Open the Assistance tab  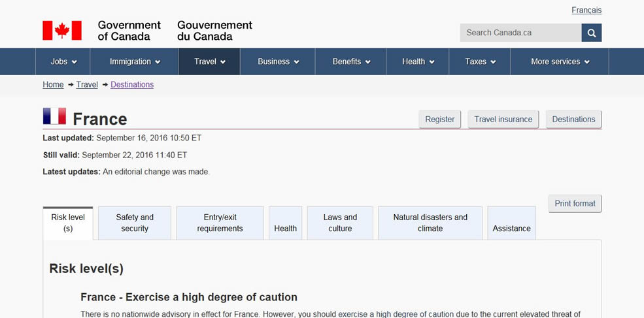coord(512,223)
